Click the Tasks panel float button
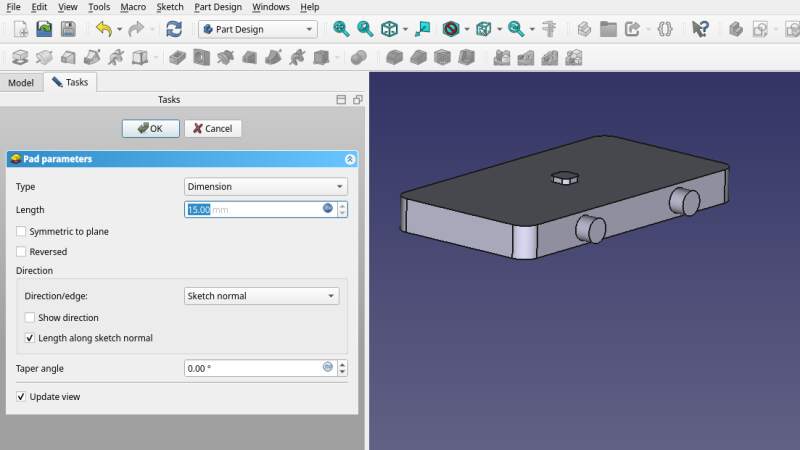 tap(358, 99)
